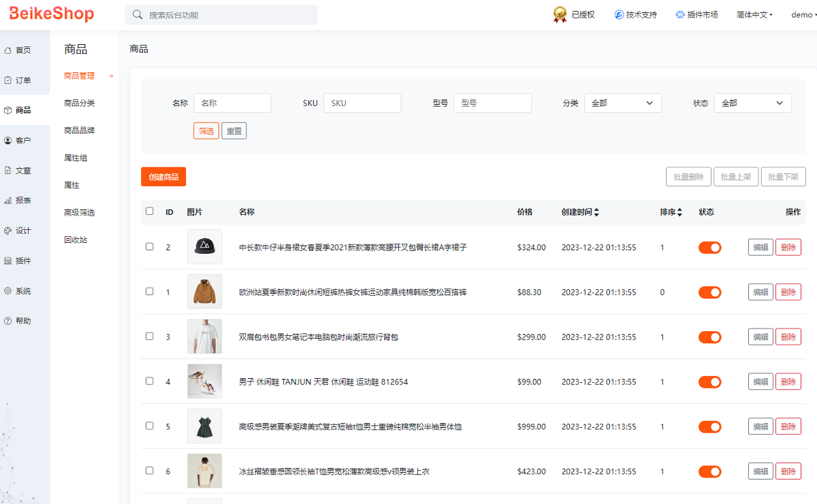Open the plugin icon in sidebar

(8, 261)
